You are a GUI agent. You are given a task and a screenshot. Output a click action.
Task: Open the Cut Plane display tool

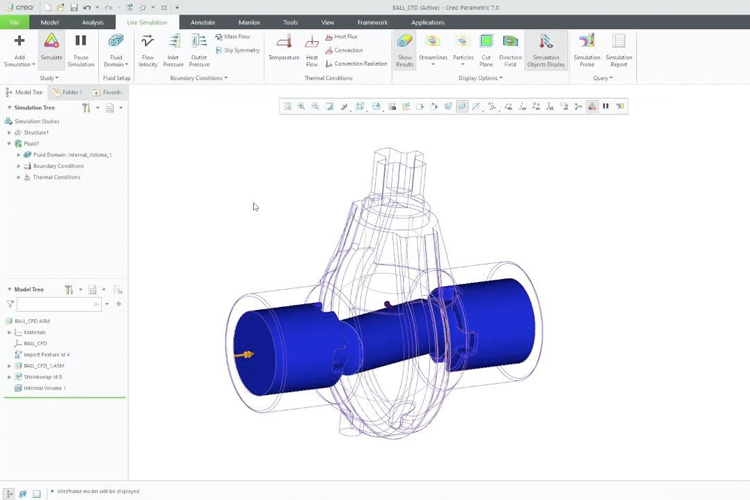pyautogui.click(x=486, y=47)
